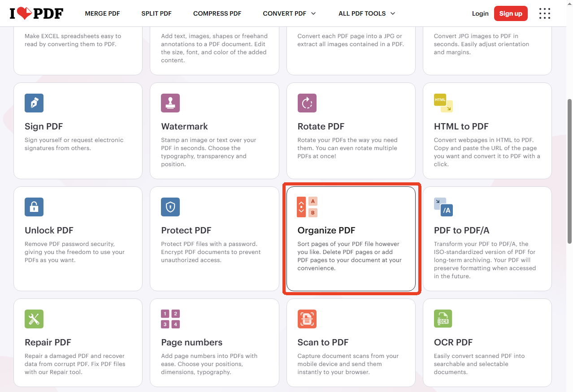The height and width of the screenshot is (392, 573).
Task: Click the Page numbers grid icon
Action: click(170, 319)
